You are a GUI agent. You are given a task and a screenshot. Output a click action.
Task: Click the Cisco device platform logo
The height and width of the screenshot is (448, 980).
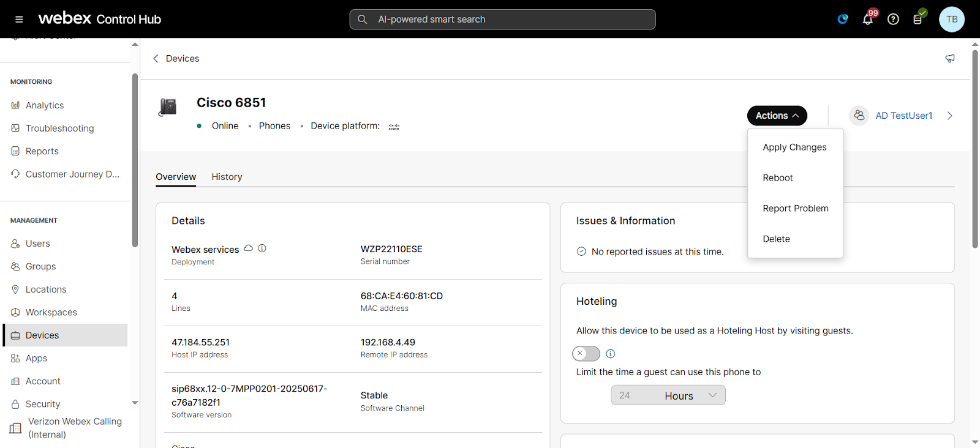(x=394, y=127)
